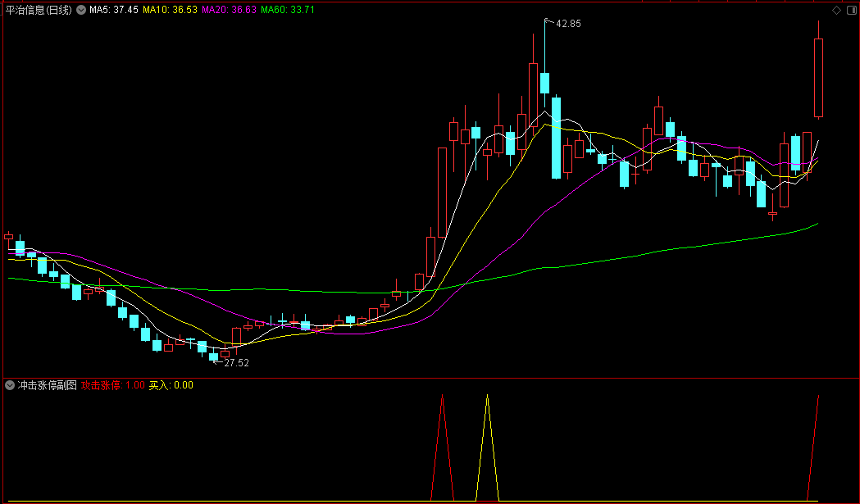
Task: Expand the 冲击涨停副图 indicator dropdown arrow
Action: click(x=10, y=385)
